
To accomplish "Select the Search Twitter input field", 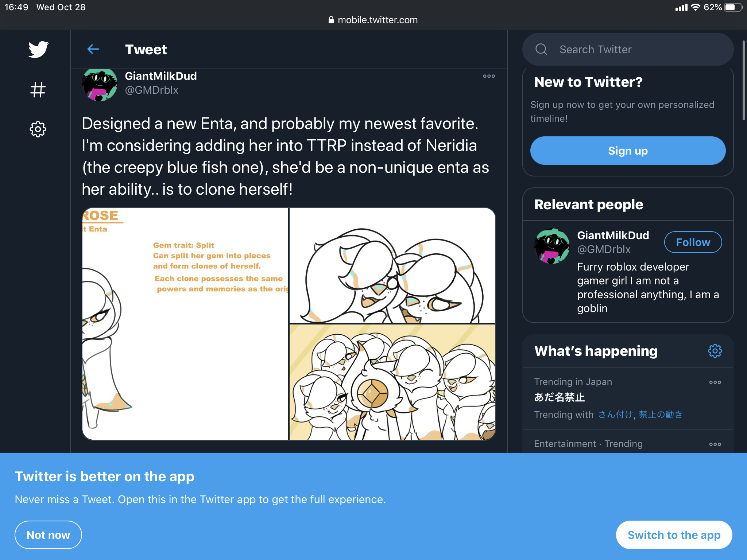I will pyautogui.click(x=628, y=49).
